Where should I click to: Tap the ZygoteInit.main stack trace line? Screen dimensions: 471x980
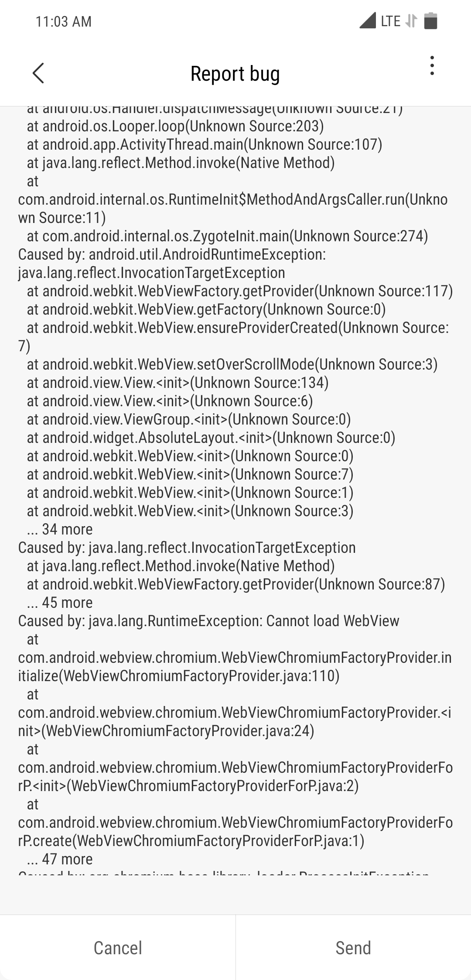click(227, 236)
